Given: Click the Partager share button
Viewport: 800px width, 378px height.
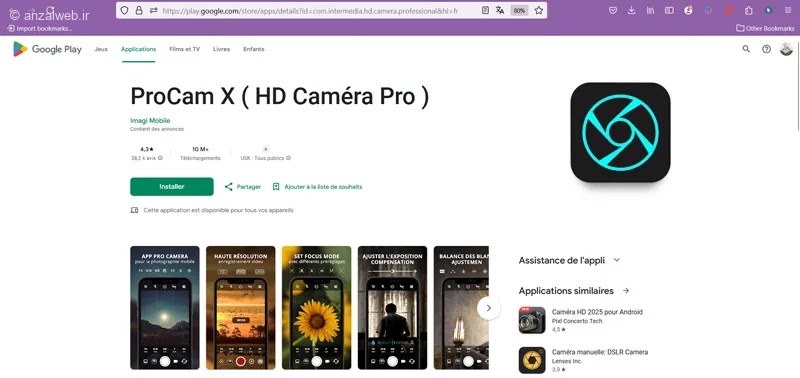Looking at the screenshot, I should point(243,187).
